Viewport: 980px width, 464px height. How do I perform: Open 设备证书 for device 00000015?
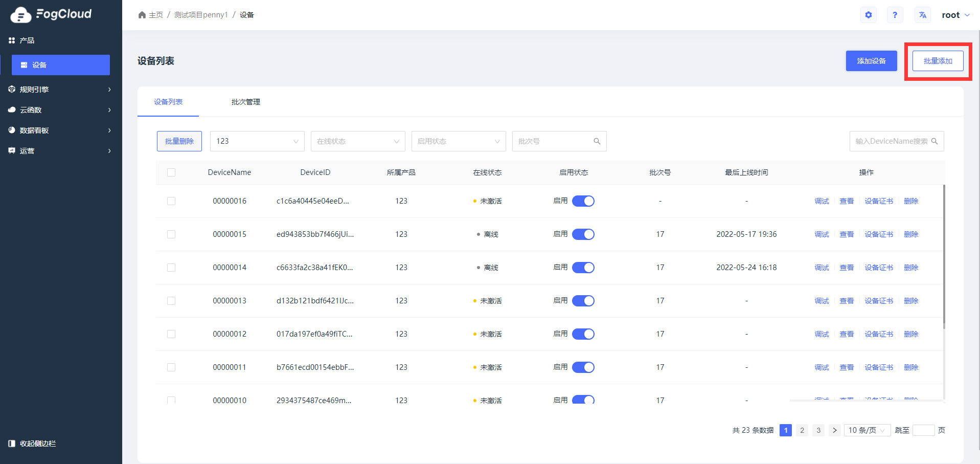[x=879, y=234]
